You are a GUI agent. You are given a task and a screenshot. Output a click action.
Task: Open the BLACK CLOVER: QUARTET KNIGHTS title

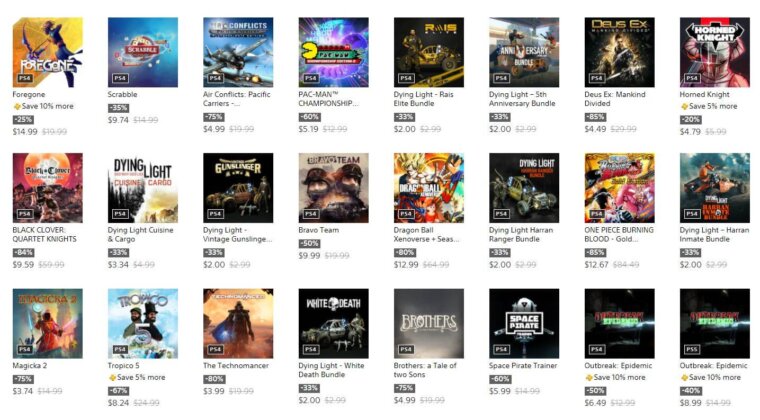point(44,234)
